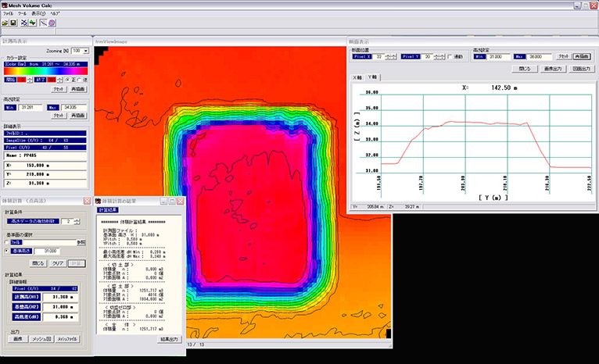
Task: Enable the 連動 checkbox in section panel
Action: click(448, 57)
